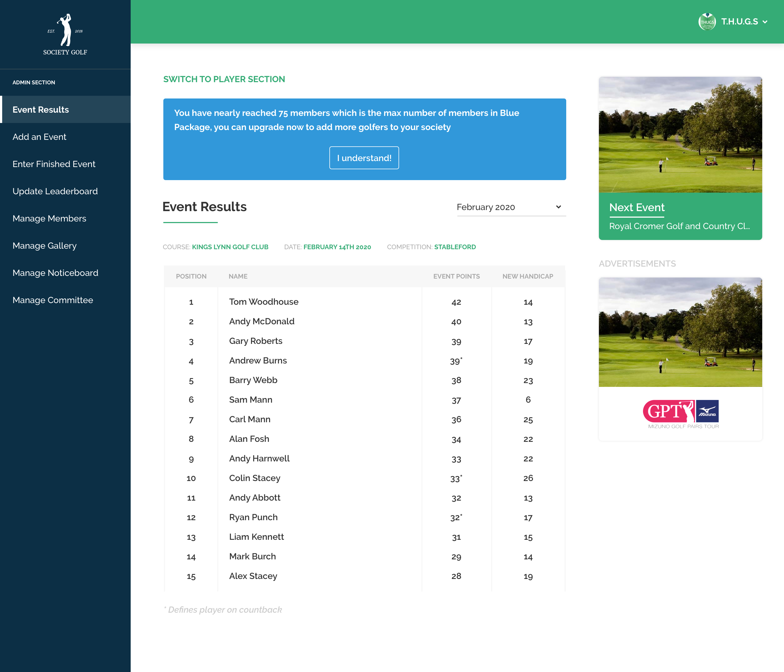784x672 pixels.
Task: Click the GPT Mizuno Golf Pairs logo
Action: [x=680, y=413]
